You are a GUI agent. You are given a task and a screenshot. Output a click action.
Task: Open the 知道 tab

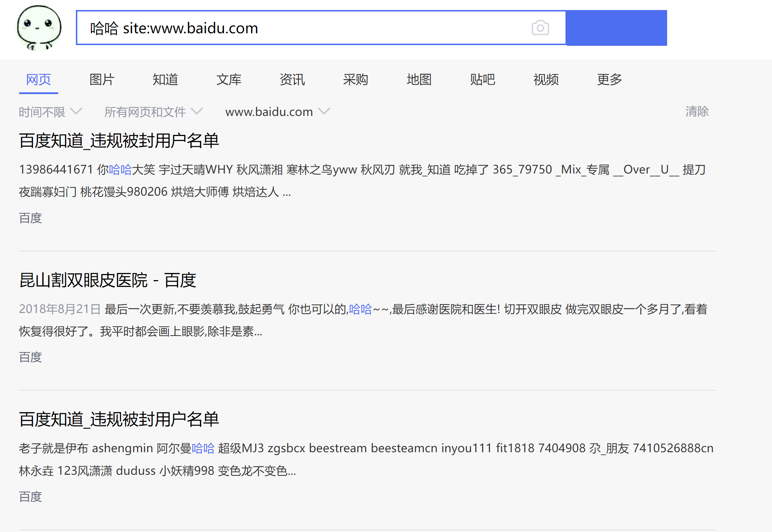[165, 79]
